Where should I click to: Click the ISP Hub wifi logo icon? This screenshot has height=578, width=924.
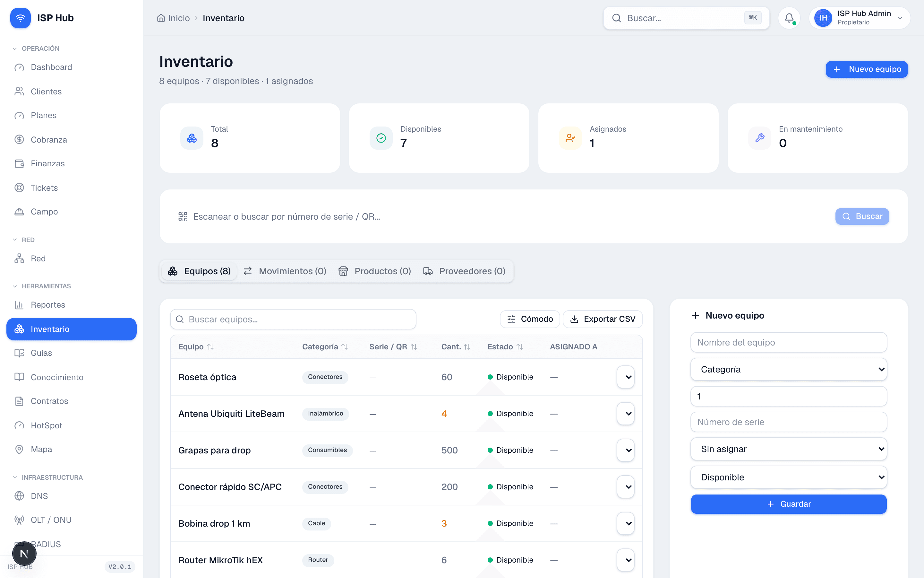(x=20, y=18)
